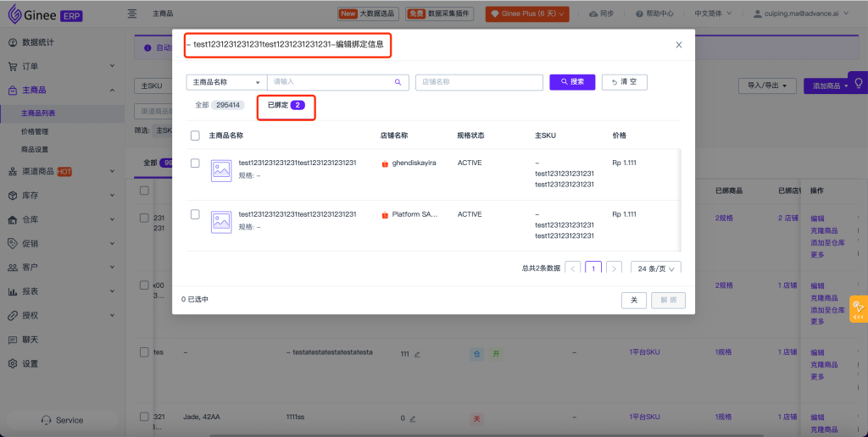
Task: Click the search magnifier icon in product name field
Action: pyautogui.click(x=397, y=82)
